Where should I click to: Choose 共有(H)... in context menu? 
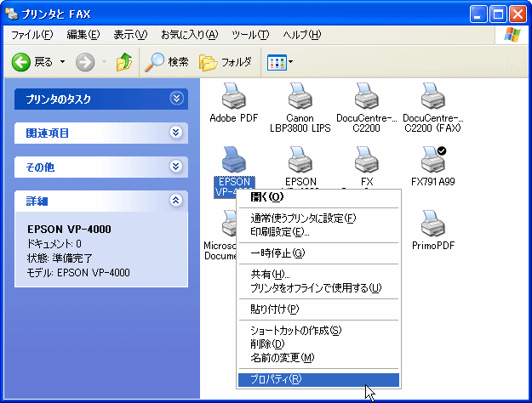[x=318, y=274]
